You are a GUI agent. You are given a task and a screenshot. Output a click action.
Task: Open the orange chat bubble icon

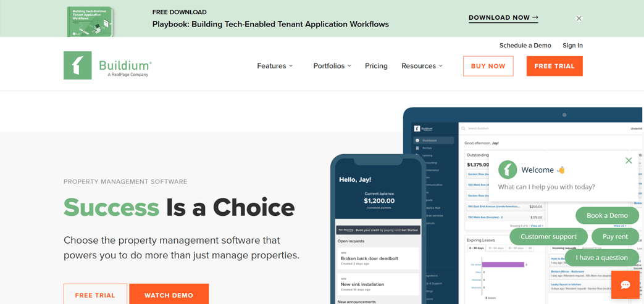(x=625, y=284)
